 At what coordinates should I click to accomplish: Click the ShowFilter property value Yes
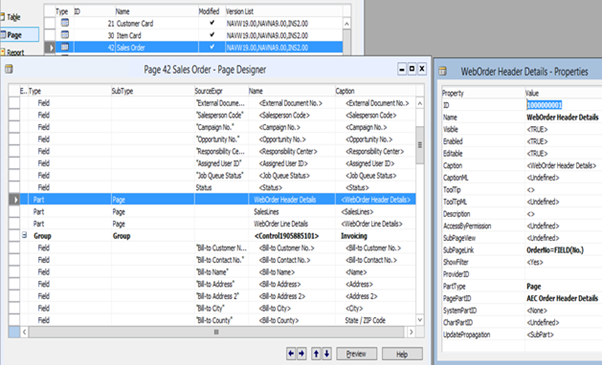click(535, 262)
